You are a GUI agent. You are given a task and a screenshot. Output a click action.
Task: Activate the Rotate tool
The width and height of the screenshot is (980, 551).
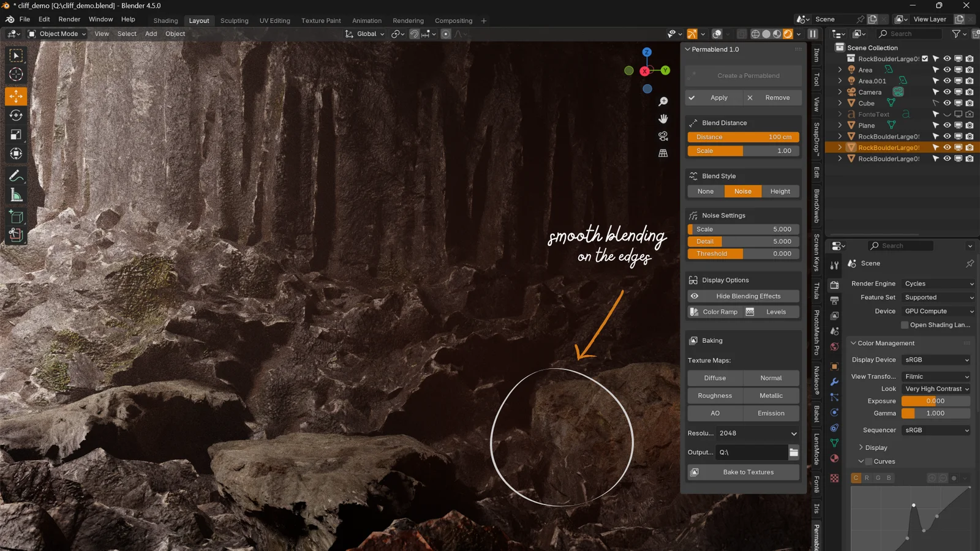click(x=16, y=116)
